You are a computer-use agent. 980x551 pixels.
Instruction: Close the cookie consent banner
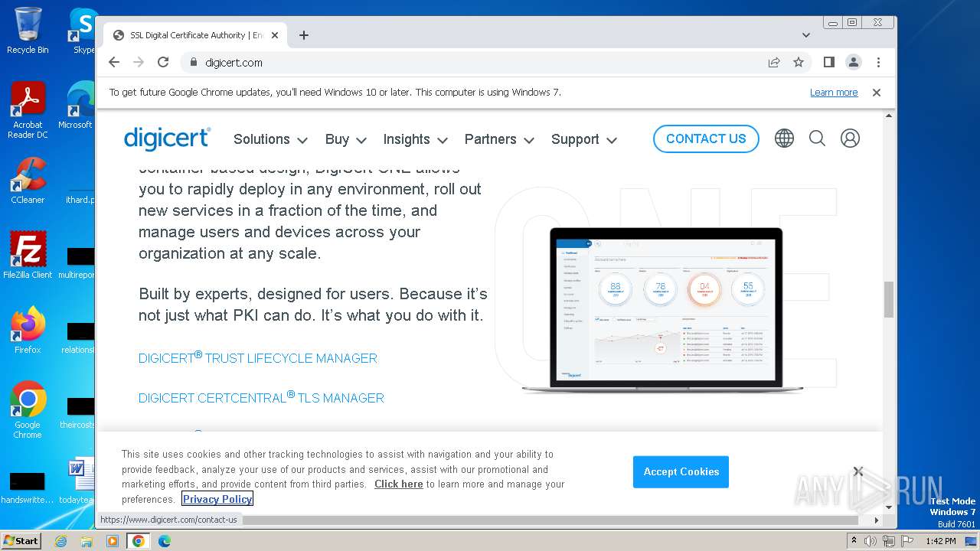pos(858,471)
